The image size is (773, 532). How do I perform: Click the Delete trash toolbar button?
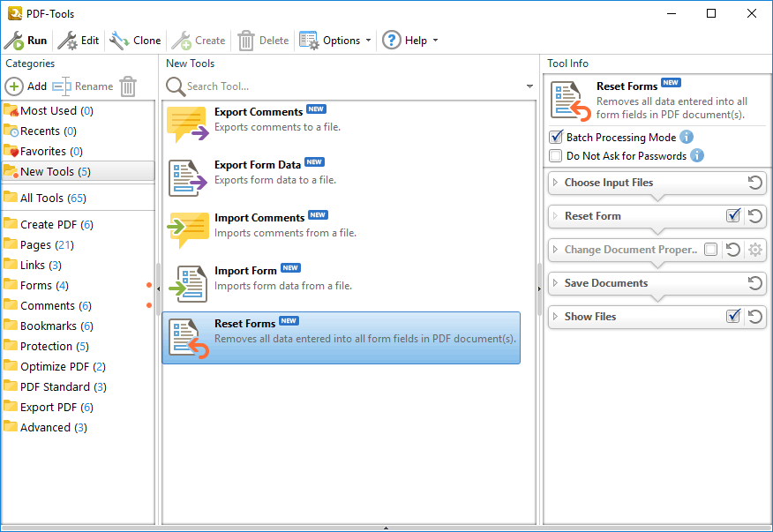(263, 41)
